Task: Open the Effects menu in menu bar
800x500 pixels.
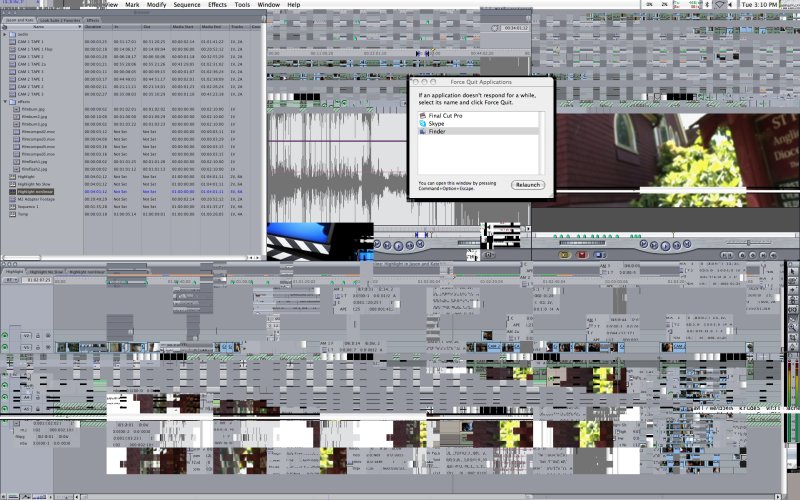Action: coord(217,5)
